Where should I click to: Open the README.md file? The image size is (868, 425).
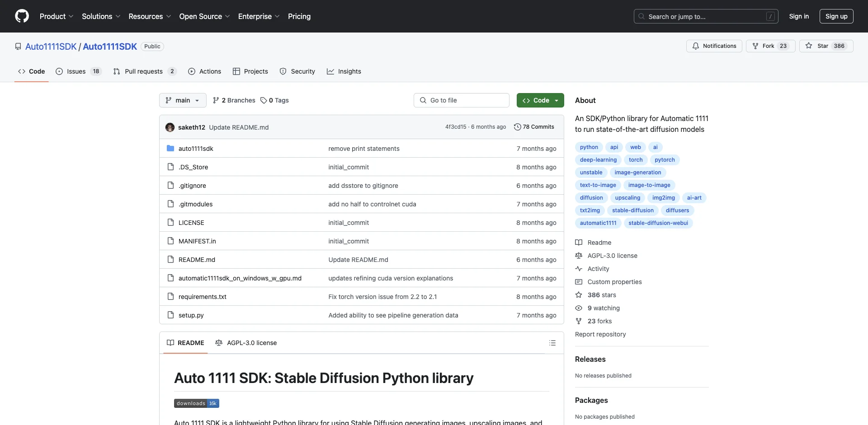tap(197, 260)
